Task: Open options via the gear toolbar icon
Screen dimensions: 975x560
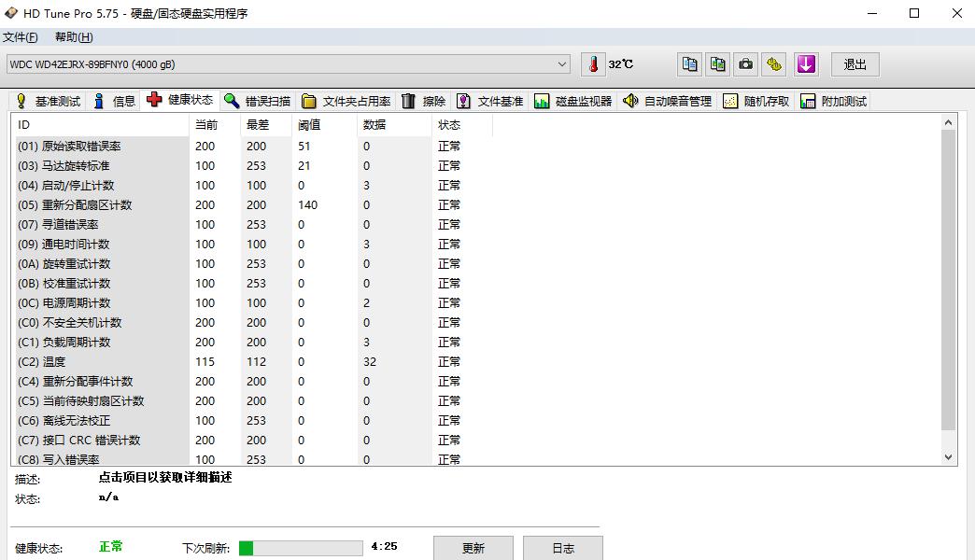Action: [x=774, y=64]
